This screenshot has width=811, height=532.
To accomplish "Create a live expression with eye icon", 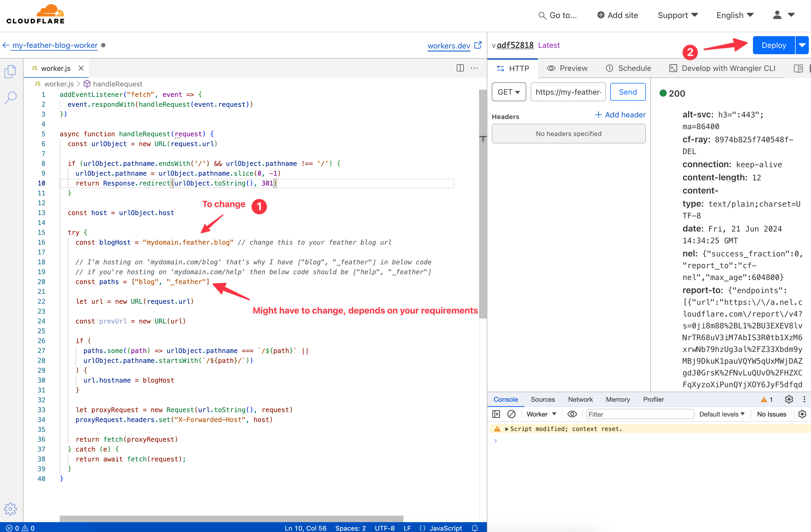I will tap(572, 414).
